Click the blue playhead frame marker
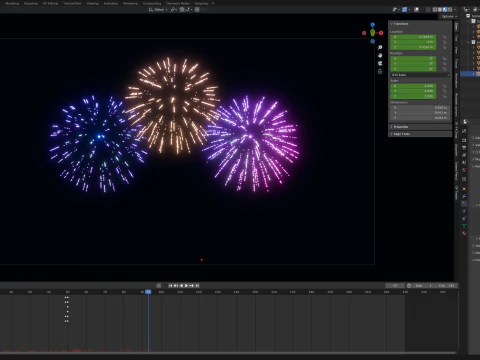Image resolution: width=480 pixels, height=360 pixels. (x=148, y=292)
